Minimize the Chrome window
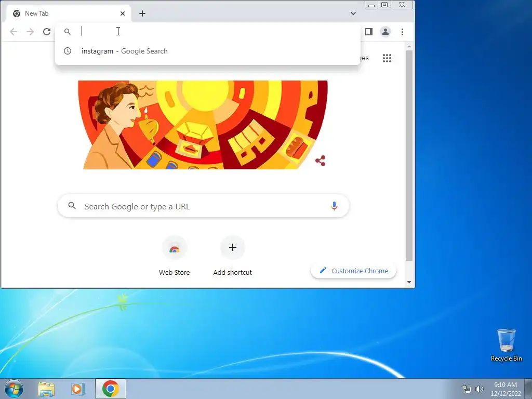Image resolution: width=532 pixels, height=399 pixels. [x=371, y=5]
